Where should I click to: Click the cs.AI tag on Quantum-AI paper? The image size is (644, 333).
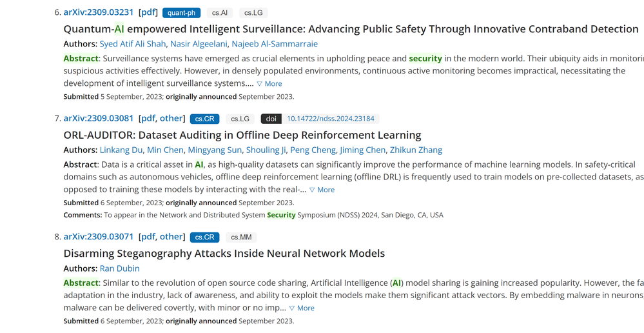click(220, 13)
